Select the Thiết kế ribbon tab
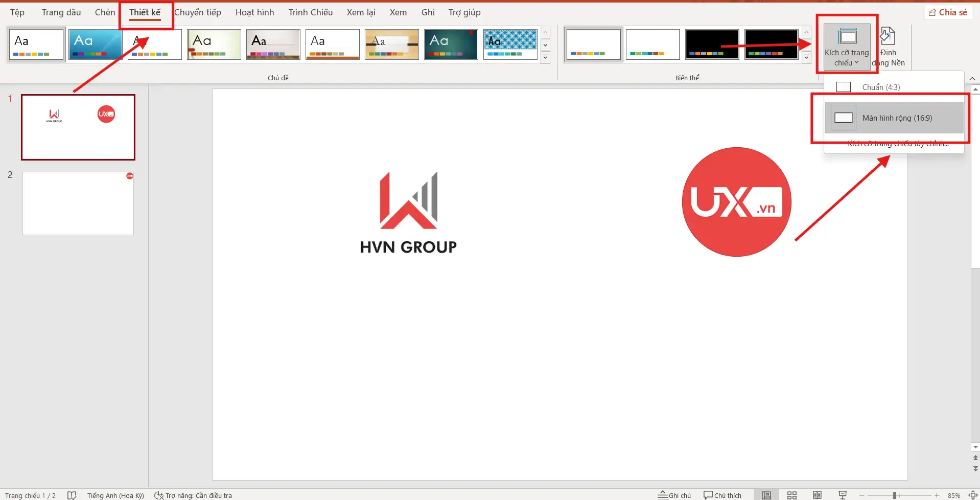 click(145, 12)
